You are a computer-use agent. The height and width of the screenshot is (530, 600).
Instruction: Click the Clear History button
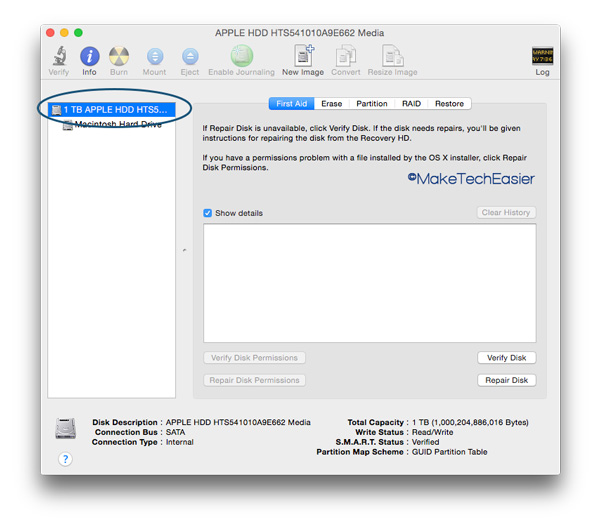click(506, 212)
